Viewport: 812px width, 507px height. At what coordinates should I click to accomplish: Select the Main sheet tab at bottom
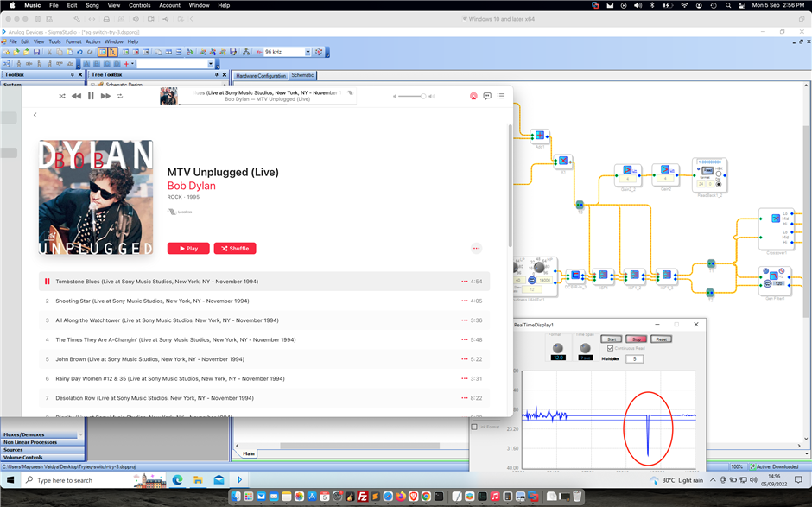(249, 453)
